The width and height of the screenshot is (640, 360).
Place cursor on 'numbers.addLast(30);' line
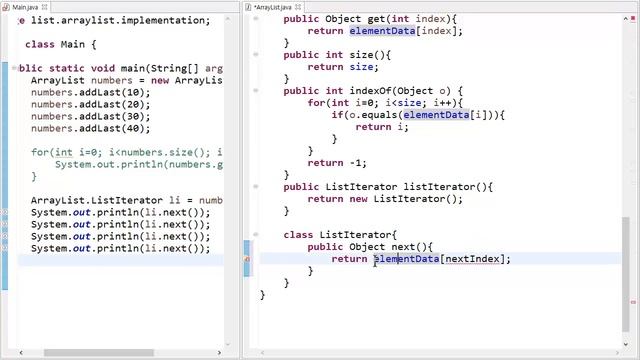click(x=91, y=116)
